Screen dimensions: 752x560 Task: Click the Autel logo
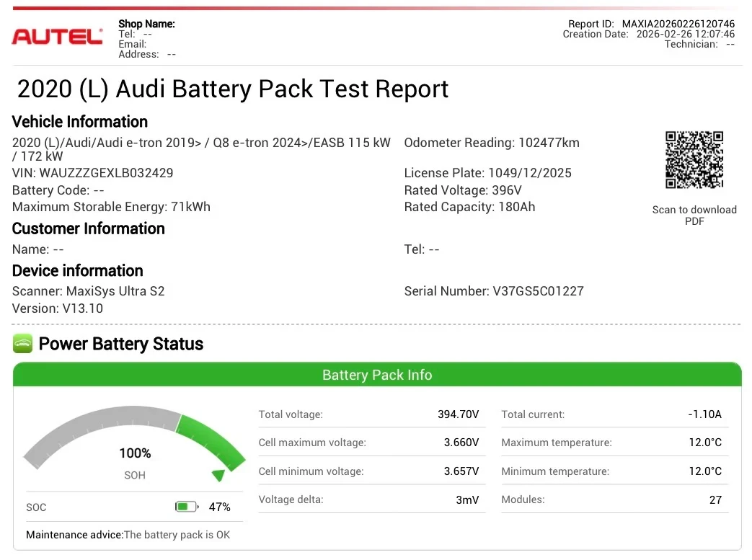click(x=57, y=37)
